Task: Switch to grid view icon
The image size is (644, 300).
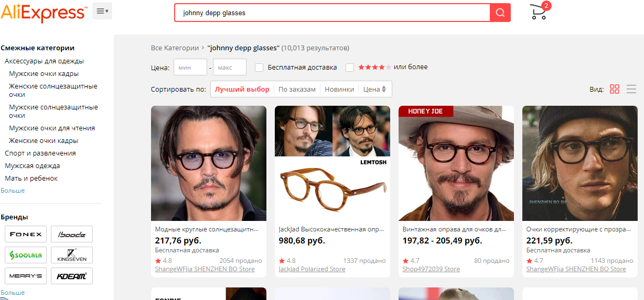Action: click(x=615, y=89)
